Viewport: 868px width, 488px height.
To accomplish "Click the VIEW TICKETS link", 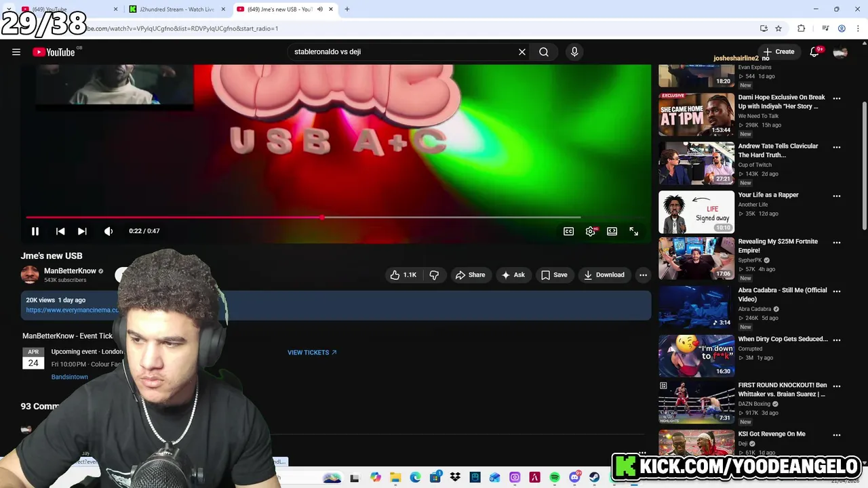I will 312,352.
